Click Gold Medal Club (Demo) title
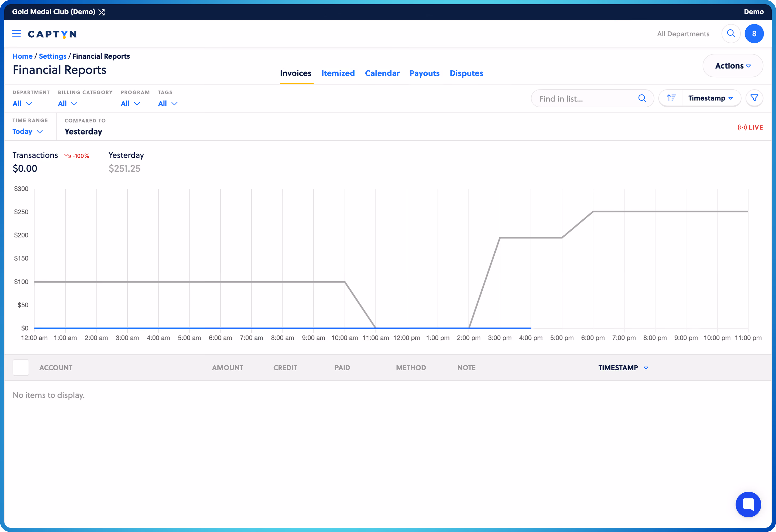This screenshot has height=532, width=776. tap(53, 12)
